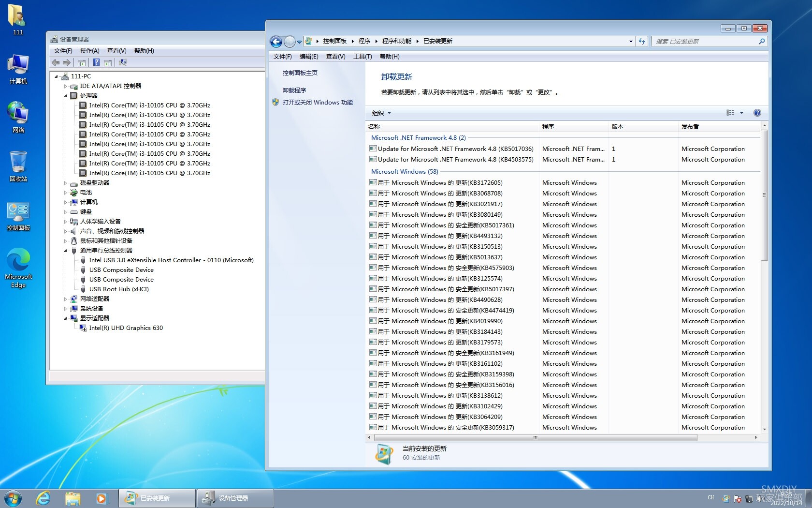Collapse the 通用串行总线控制器 node
This screenshot has width=812, height=508.
(65, 251)
